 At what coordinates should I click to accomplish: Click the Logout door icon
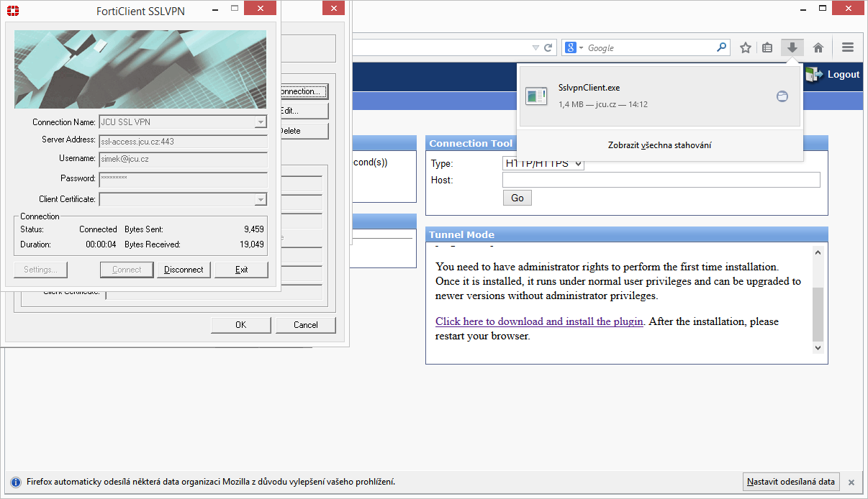pyautogui.click(x=813, y=74)
